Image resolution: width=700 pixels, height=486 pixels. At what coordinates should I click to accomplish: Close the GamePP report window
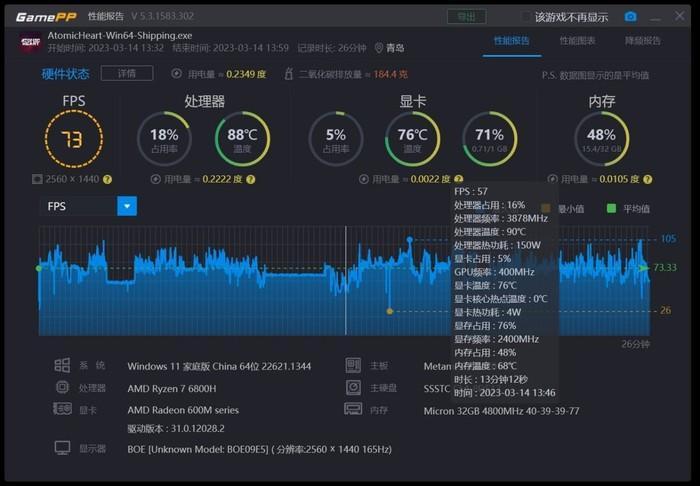pos(679,16)
